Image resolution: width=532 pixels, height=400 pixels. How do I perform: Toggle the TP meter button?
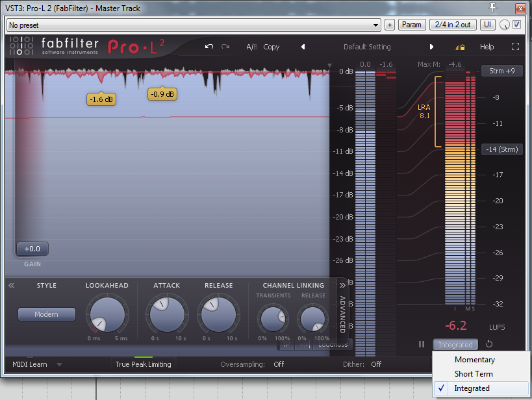point(286,345)
